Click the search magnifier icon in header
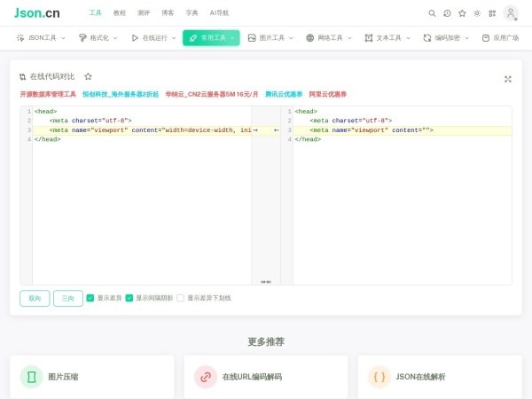 (432, 13)
